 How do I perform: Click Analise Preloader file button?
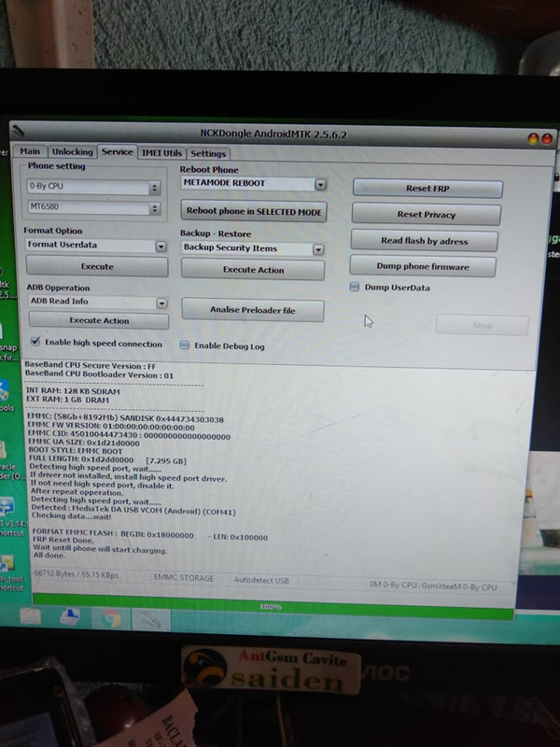click(x=253, y=310)
